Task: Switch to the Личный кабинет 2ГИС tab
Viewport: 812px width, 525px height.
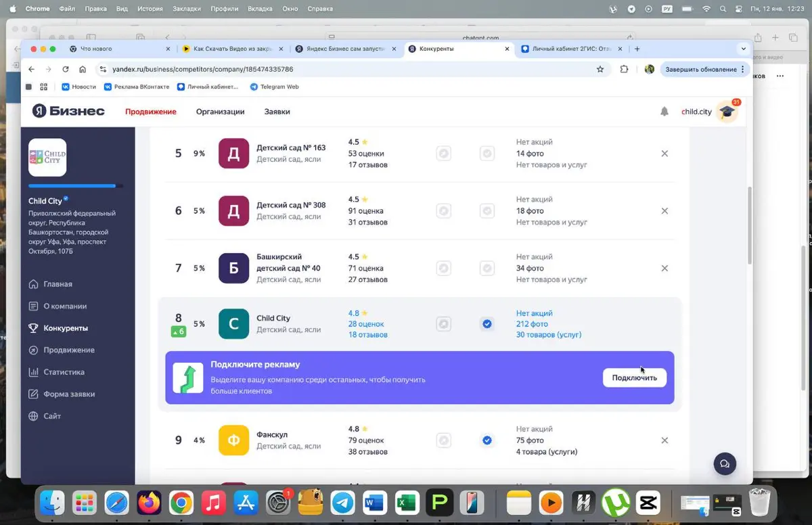Action: [572, 49]
